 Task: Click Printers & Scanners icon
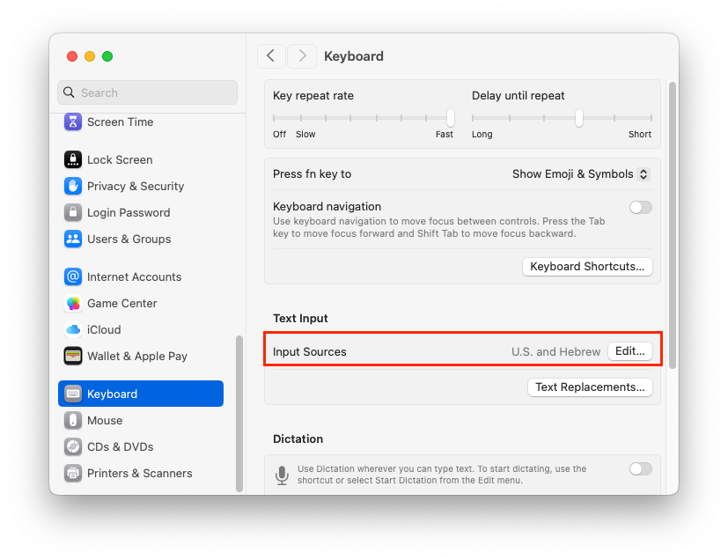click(x=73, y=473)
